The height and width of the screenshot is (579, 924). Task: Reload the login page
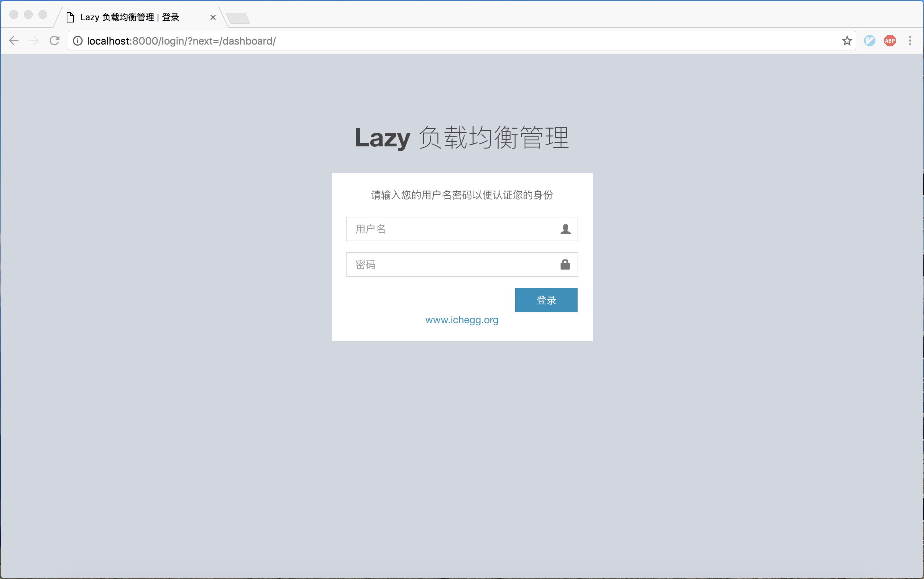54,41
